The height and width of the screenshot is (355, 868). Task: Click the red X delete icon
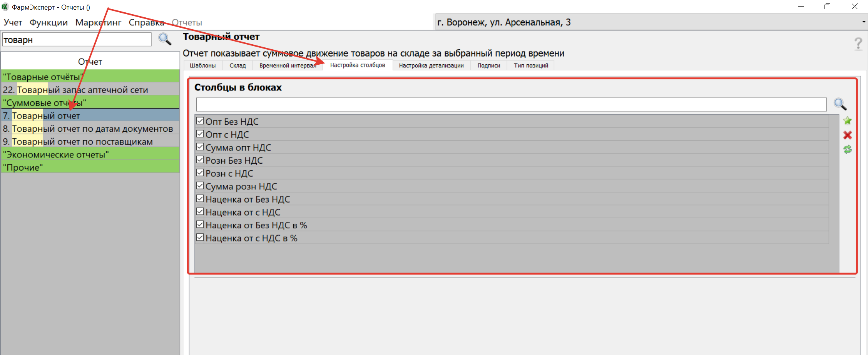(847, 135)
